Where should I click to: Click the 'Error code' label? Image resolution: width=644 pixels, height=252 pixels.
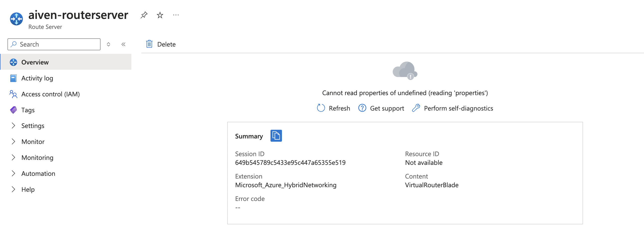click(x=250, y=199)
